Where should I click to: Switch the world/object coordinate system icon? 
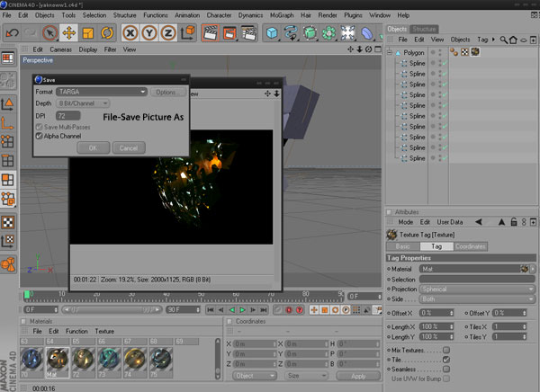187,33
